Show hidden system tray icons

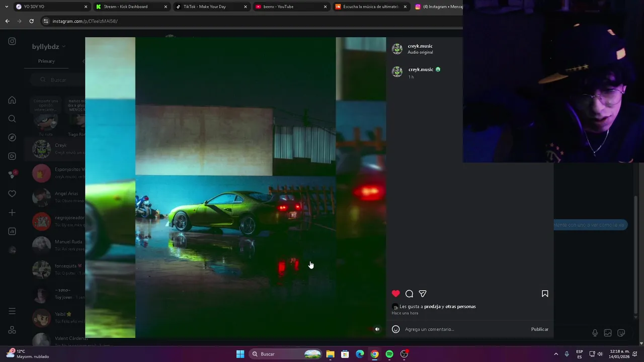[x=555, y=354]
